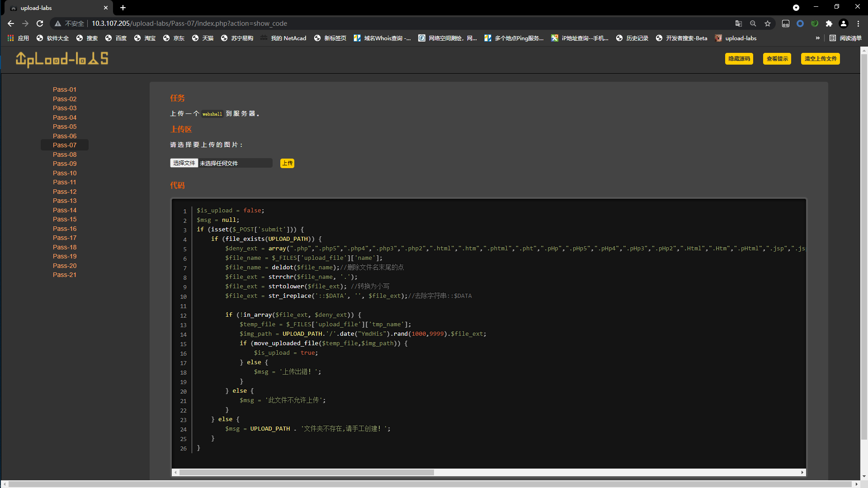Click the blue circle extension icon

point(800,23)
